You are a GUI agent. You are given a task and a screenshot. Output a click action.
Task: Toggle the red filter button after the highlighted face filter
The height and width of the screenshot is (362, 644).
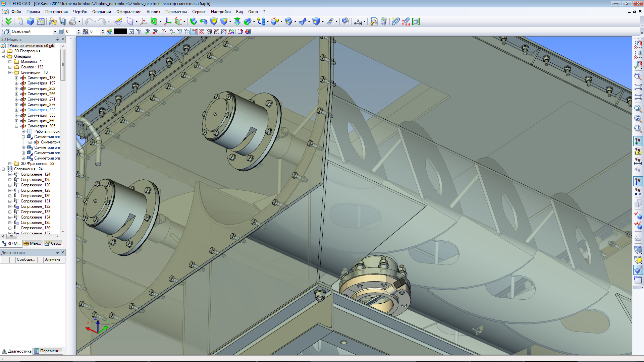[202, 32]
